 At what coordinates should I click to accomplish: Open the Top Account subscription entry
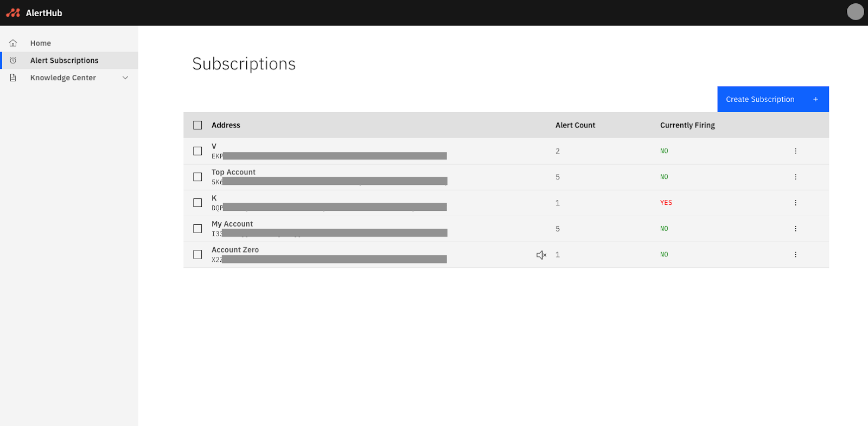pos(233,172)
